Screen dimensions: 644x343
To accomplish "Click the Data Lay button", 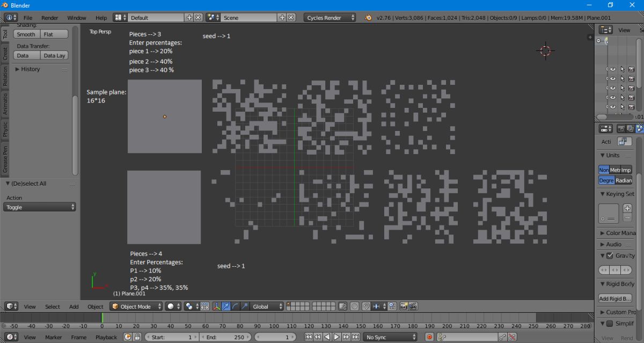I will [54, 55].
